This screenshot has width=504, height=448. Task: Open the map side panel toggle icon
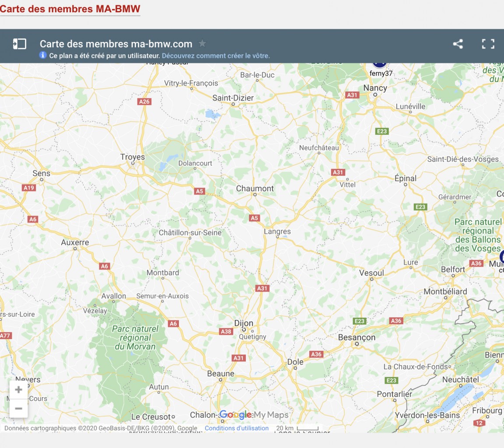pos(20,44)
